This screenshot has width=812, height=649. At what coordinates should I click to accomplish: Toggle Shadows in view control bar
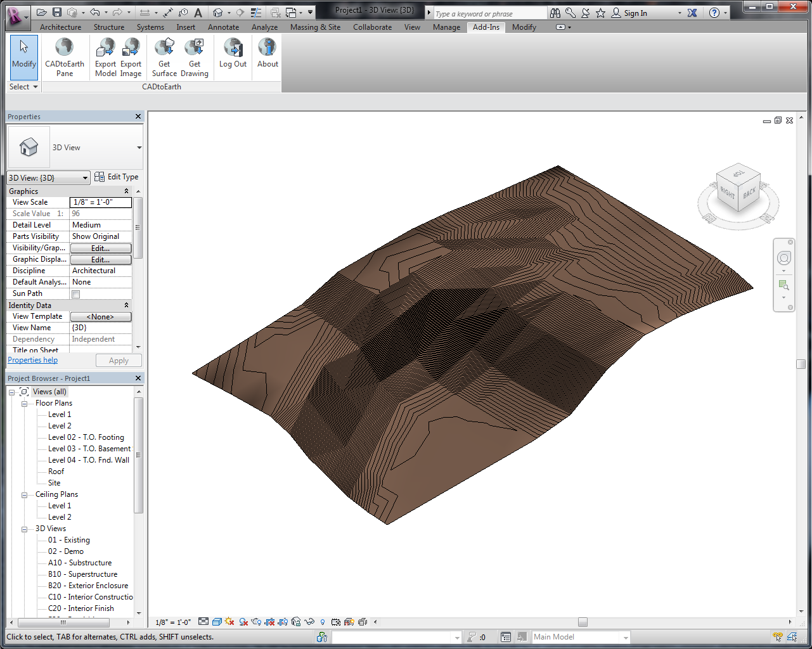coord(244,622)
